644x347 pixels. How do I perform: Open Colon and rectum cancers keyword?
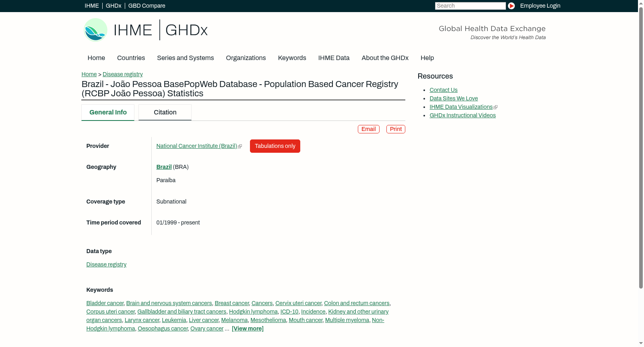point(357,303)
